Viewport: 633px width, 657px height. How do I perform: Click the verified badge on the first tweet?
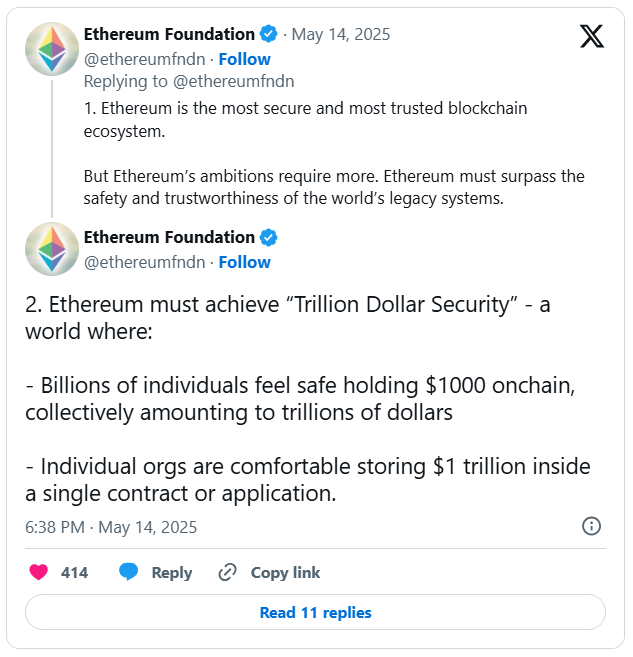click(269, 34)
